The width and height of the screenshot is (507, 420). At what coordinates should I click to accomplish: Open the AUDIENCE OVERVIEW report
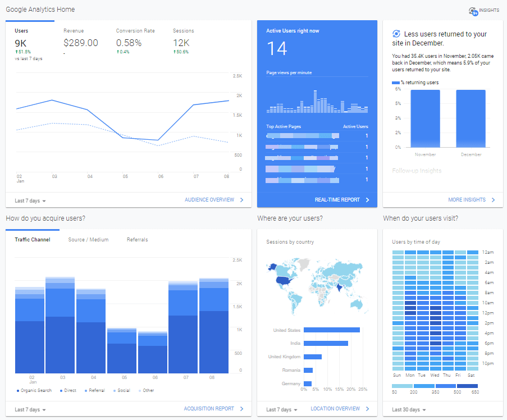point(209,200)
